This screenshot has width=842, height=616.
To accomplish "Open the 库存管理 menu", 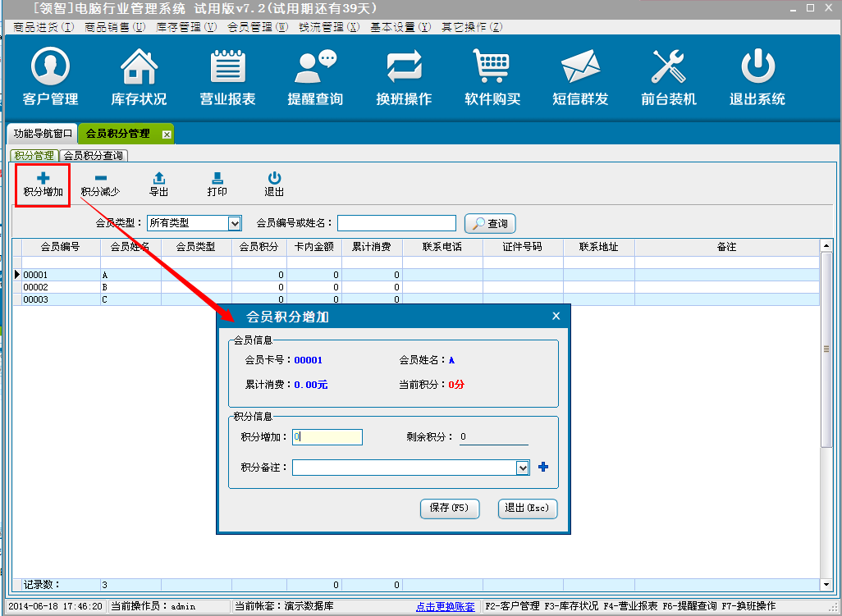I will coord(186,27).
